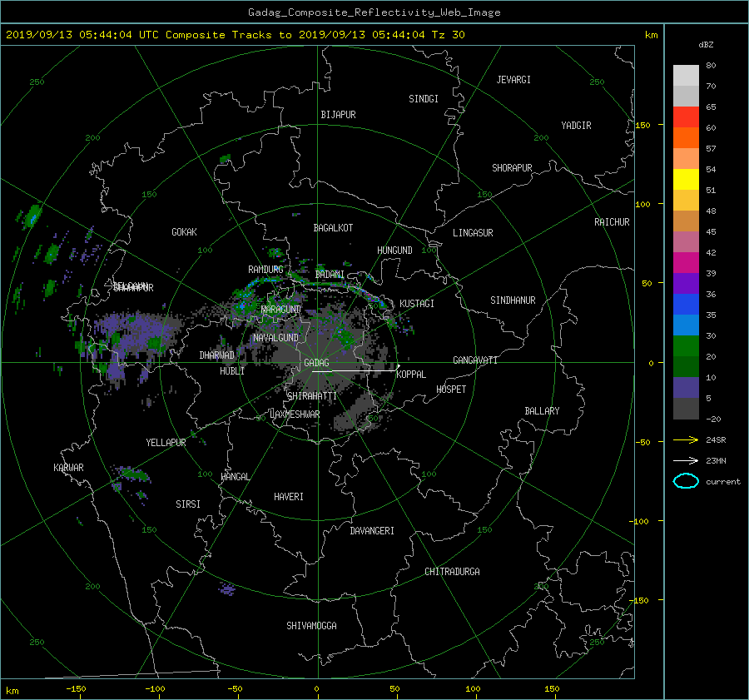Click the '24SR' legend label text

pos(716,440)
